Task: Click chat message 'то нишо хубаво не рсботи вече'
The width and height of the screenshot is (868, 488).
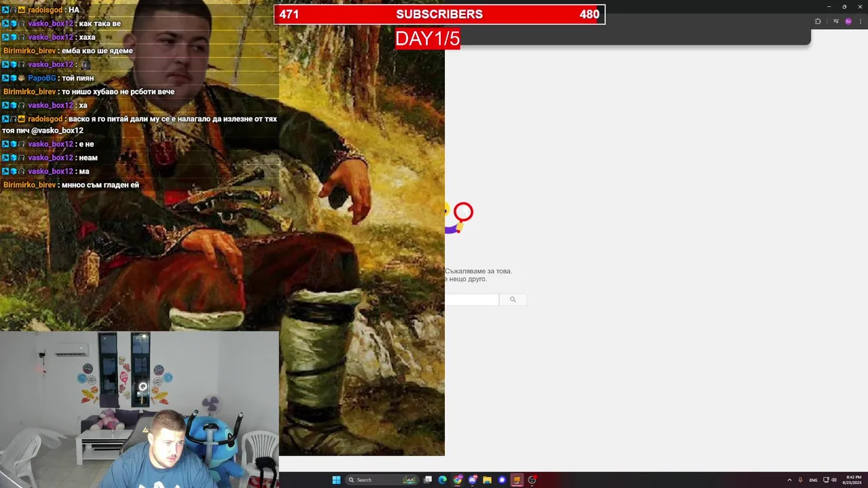Action: pos(118,91)
